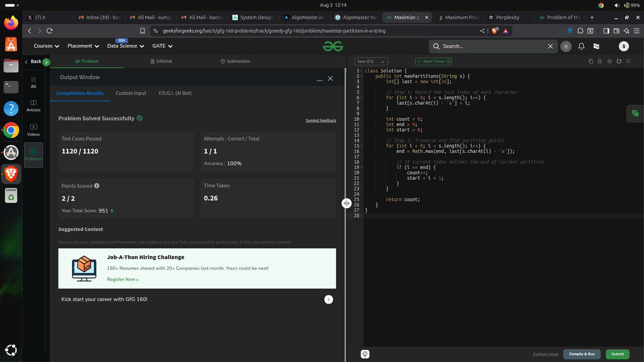Switch to the Editorial tab
The width and height of the screenshot is (644, 362).
[x=160, y=61]
